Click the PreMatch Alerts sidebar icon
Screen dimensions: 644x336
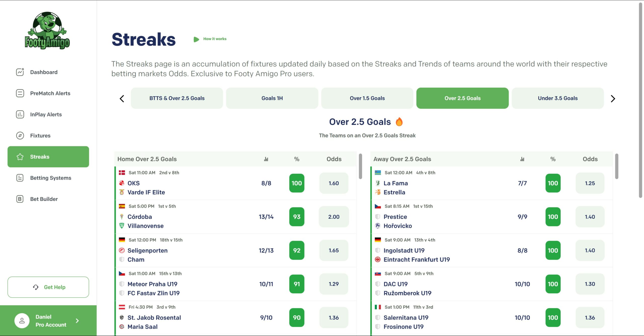coord(20,93)
